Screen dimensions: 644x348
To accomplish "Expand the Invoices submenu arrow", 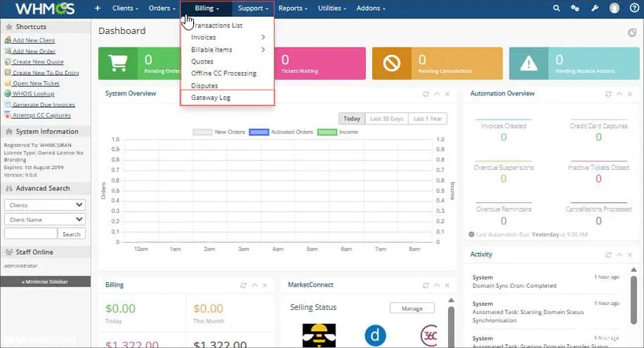I will coord(263,37).
